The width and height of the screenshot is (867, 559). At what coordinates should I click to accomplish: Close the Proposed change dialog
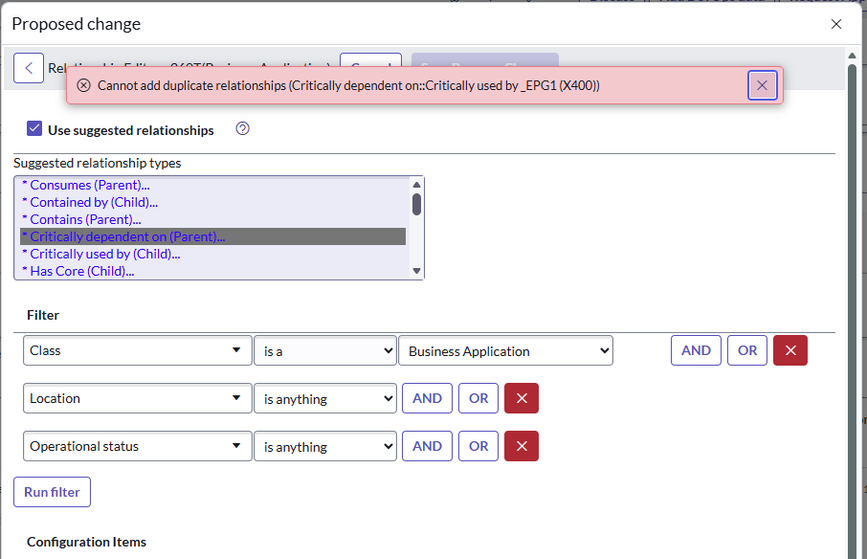click(x=836, y=24)
